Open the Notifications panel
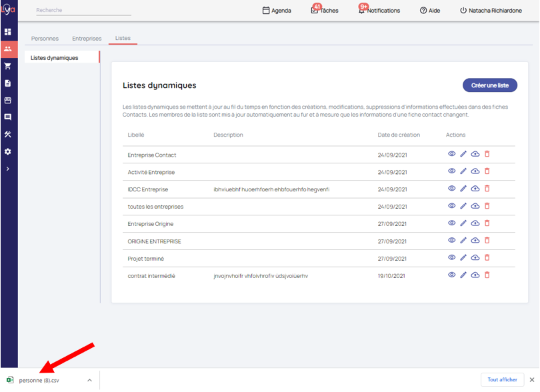The height and width of the screenshot is (392, 540). (x=379, y=11)
